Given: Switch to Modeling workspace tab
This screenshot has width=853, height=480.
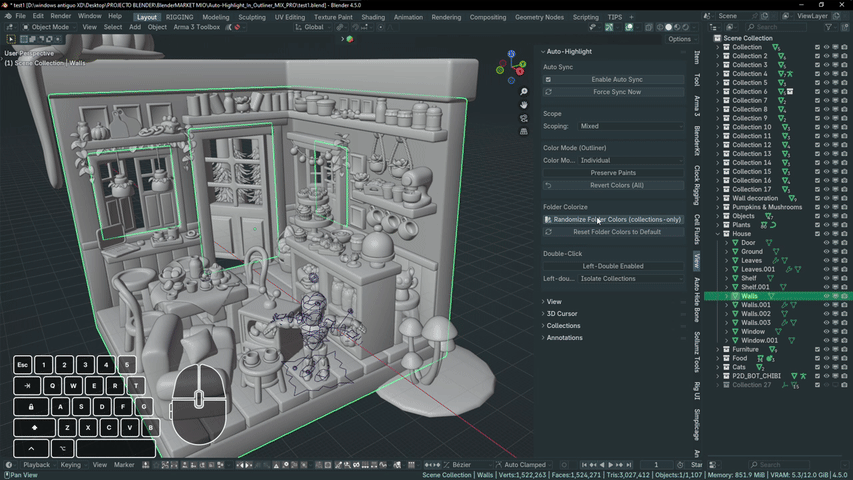Looking at the screenshot, I should 216,17.
